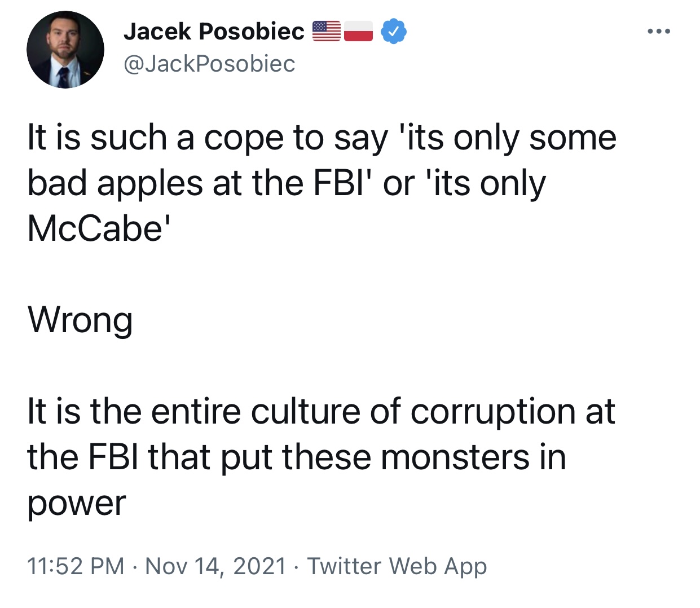Click the final word 'power'

[x=77, y=503]
